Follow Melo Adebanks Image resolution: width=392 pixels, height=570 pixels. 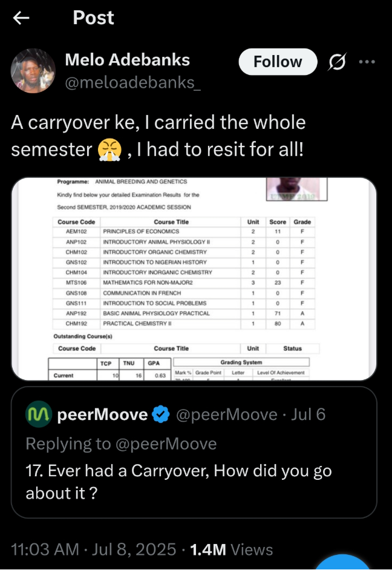(x=278, y=62)
